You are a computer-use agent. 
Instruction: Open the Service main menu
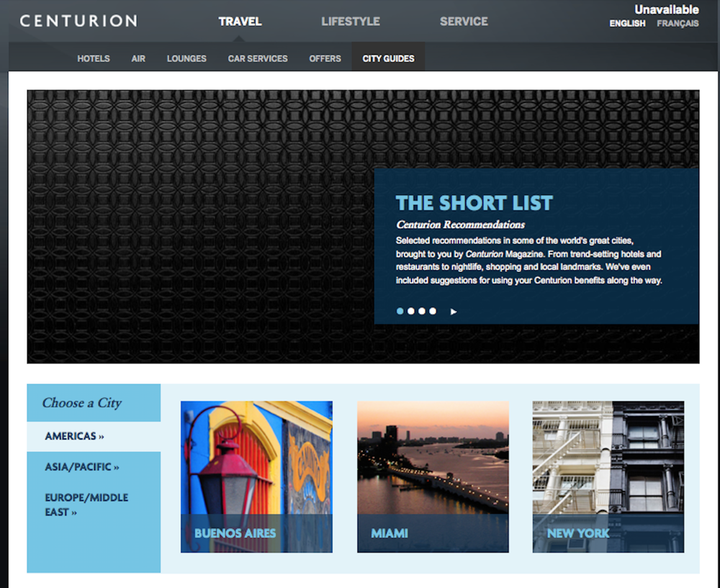click(464, 22)
